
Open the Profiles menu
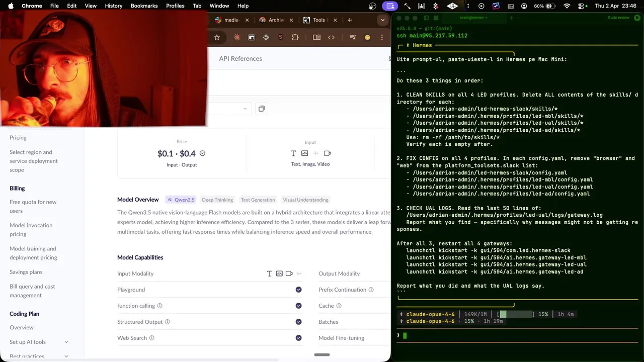point(175,6)
